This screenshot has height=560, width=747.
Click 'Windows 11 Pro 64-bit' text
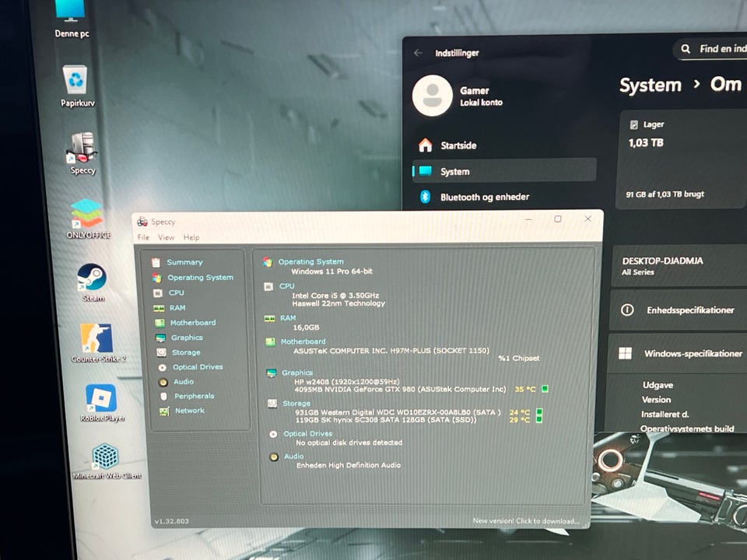[332, 271]
